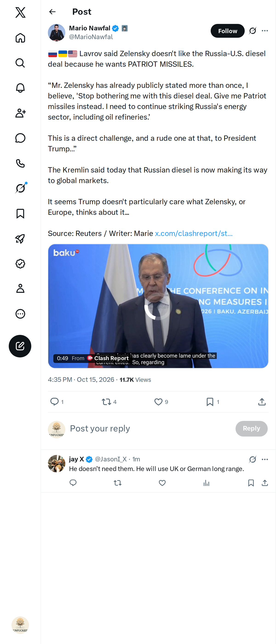
Task: Open the Communities people icon
Action: [x=20, y=113]
